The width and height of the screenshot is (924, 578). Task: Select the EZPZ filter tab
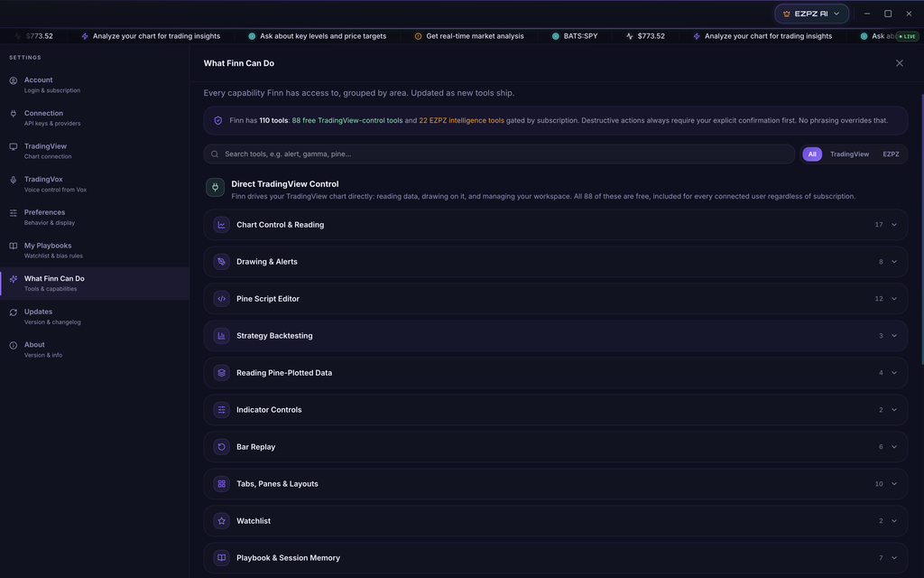[891, 154]
